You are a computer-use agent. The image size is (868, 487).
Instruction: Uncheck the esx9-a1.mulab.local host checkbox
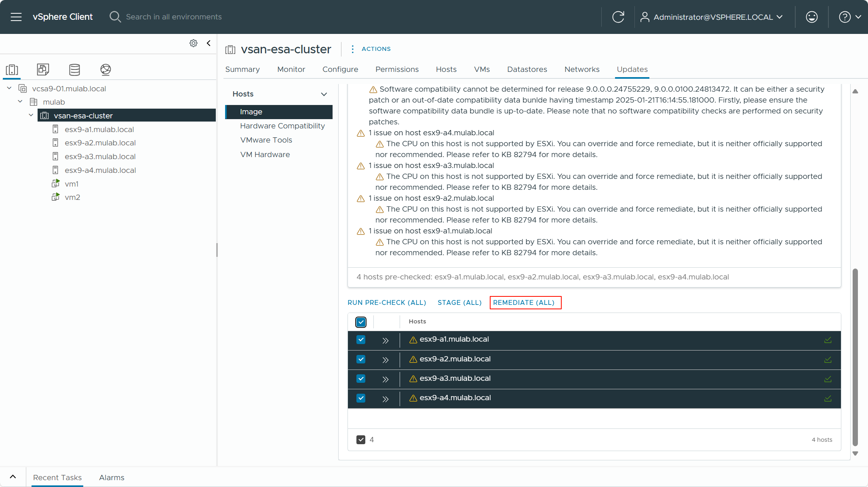tap(361, 340)
